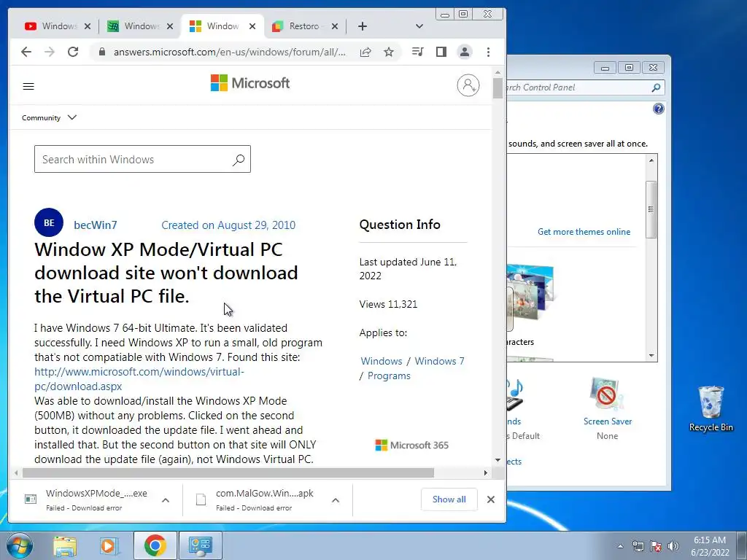Go back to the previous page in Chrome
Image resolution: width=747 pixels, height=560 pixels.
coord(26,52)
